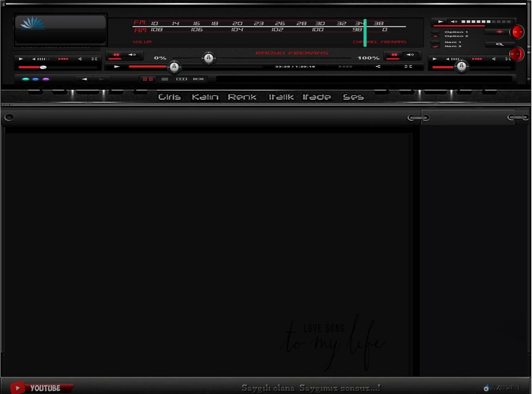This screenshot has width=532, height=394.
Task: Open the Renk menu item
Action: click(242, 97)
